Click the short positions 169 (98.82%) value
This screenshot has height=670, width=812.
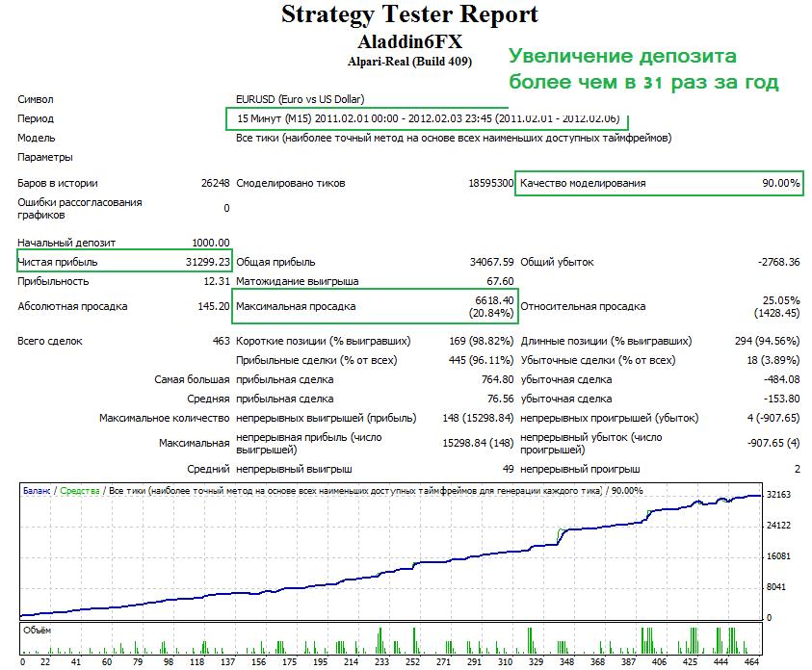482,341
